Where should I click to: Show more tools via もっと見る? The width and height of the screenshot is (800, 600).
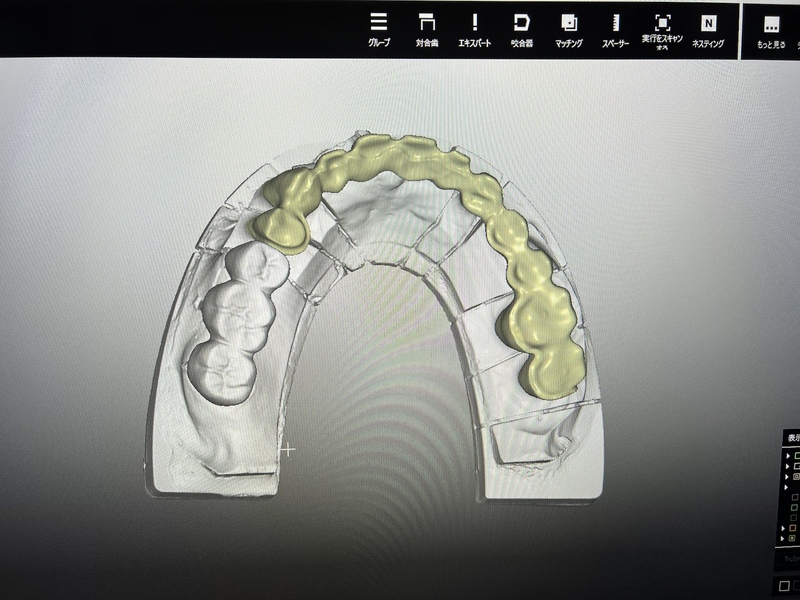[x=771, y=29]
